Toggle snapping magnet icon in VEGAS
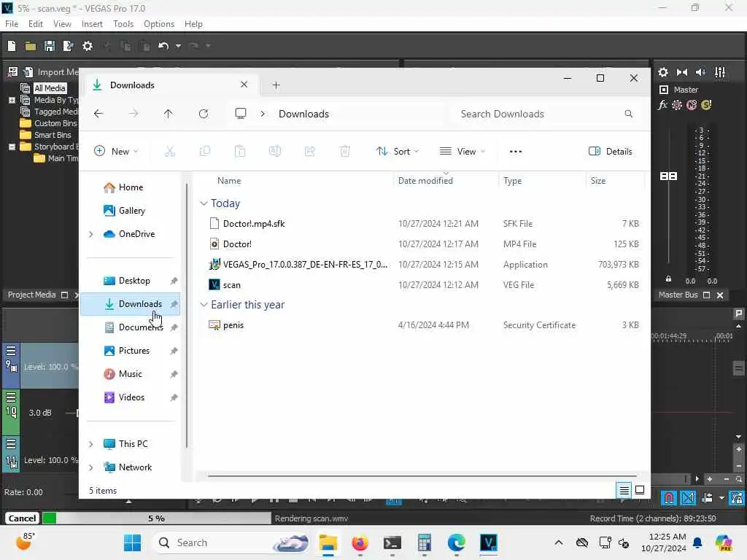This screenshot has height=560, width=747. pyautogui.click(x=669, y=498)
